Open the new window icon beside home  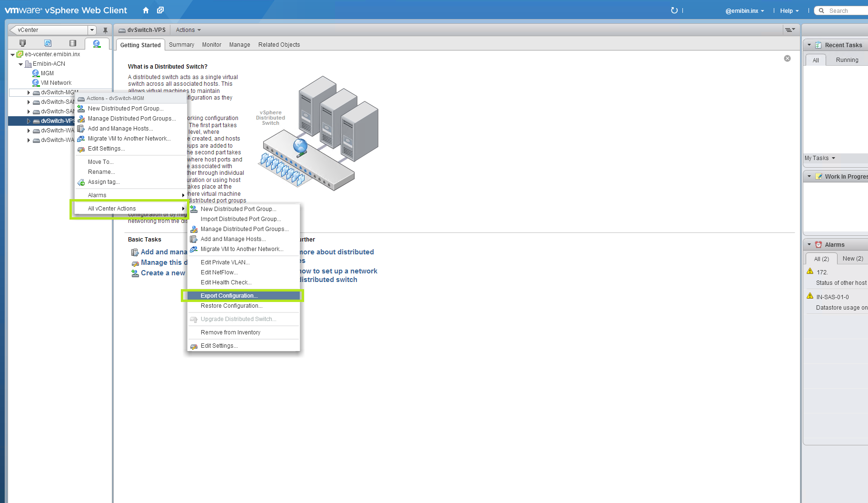coord(160,10)
